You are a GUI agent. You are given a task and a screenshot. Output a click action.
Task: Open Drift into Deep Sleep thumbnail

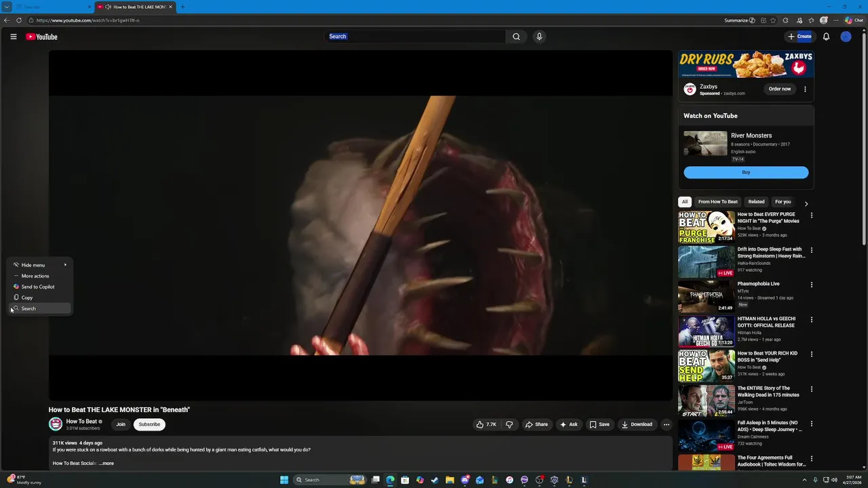click(x=707, y=262)
